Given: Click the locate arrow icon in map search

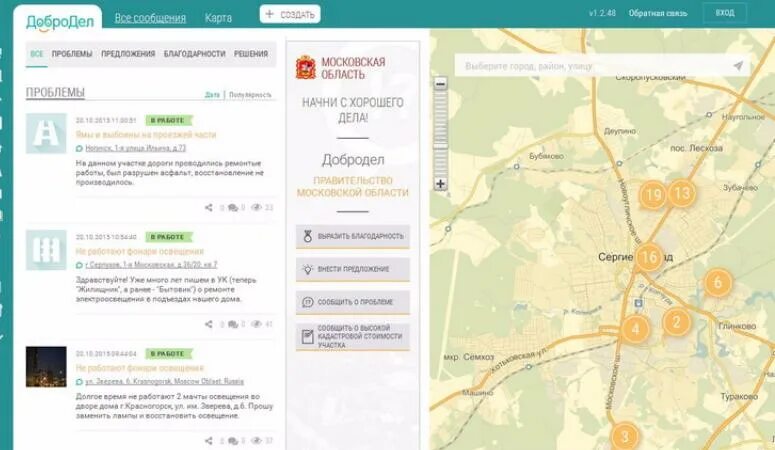Looking at the screenshot, I should click(x=738, y=66).
